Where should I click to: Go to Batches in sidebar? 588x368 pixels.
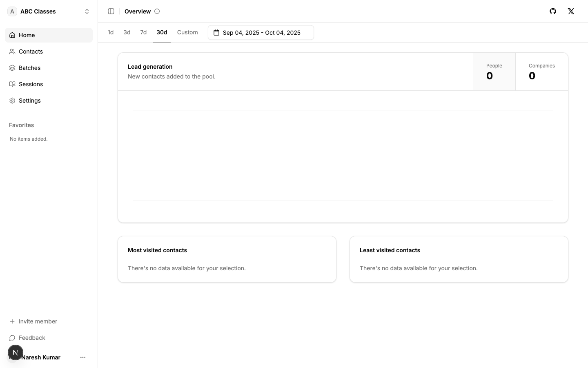[29, 68]
